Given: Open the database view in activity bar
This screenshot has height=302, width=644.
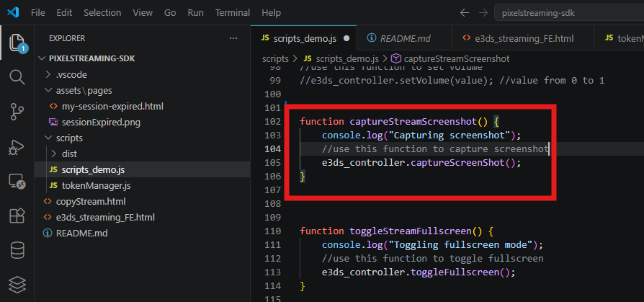Looking at the screenshot, I should pyautogui.click(x=17, y=250).
